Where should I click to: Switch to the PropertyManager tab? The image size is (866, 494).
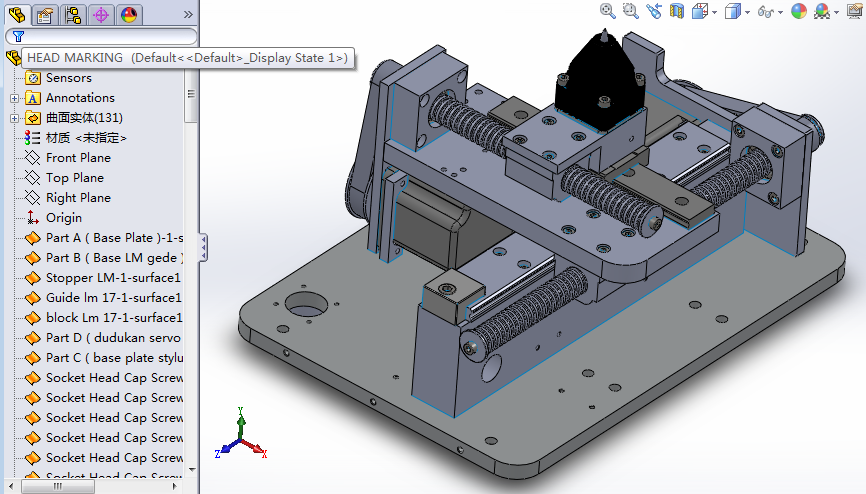[x=45, y=14]
